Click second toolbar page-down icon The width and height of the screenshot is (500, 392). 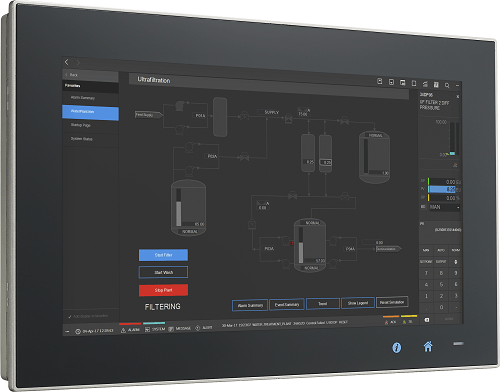pos(391,82)
